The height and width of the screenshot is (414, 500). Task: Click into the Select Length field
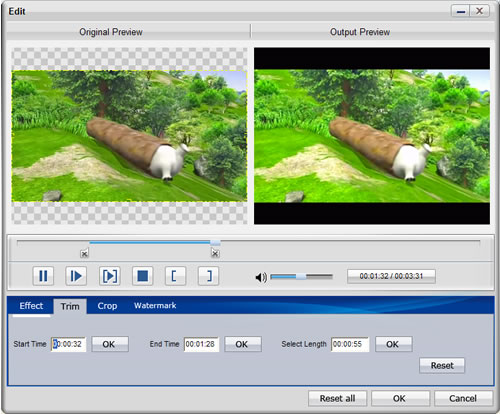click(x=350, y=344)
